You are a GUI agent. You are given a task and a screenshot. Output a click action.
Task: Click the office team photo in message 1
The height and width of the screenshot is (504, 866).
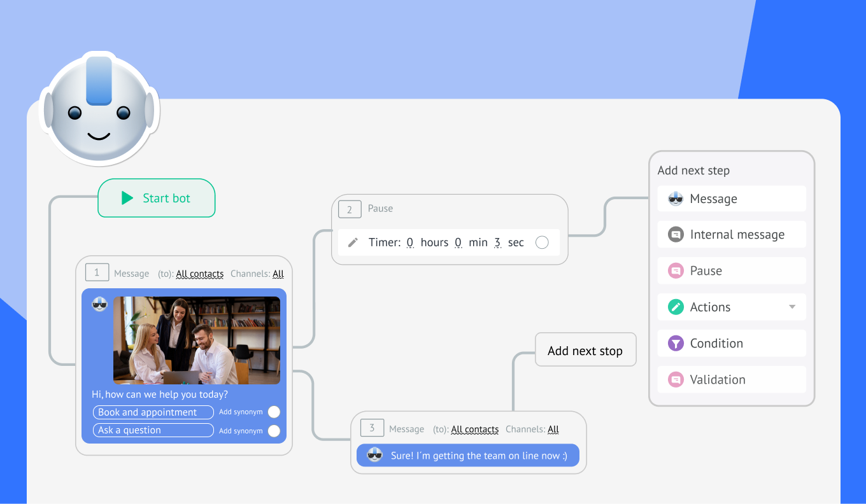197,340
